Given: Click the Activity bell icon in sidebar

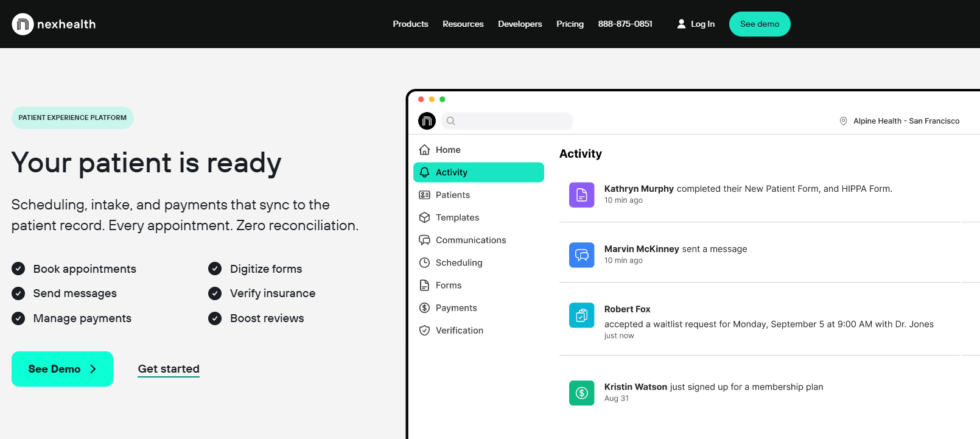Looking at the screenshot, I should (425, 172).
